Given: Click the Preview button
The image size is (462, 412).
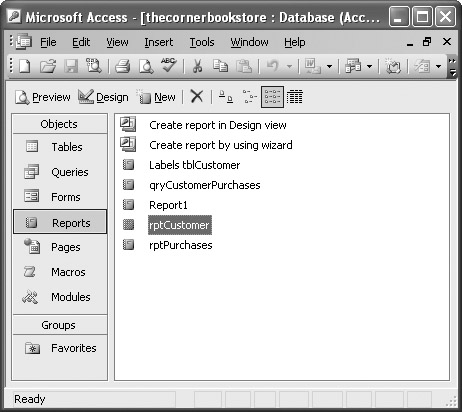Looking at the screenshot, I should coord(43,97).
